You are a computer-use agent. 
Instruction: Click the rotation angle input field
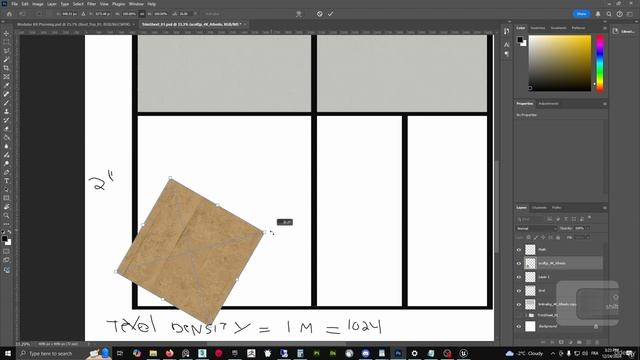pyautogui.click(x=184, y=14)
